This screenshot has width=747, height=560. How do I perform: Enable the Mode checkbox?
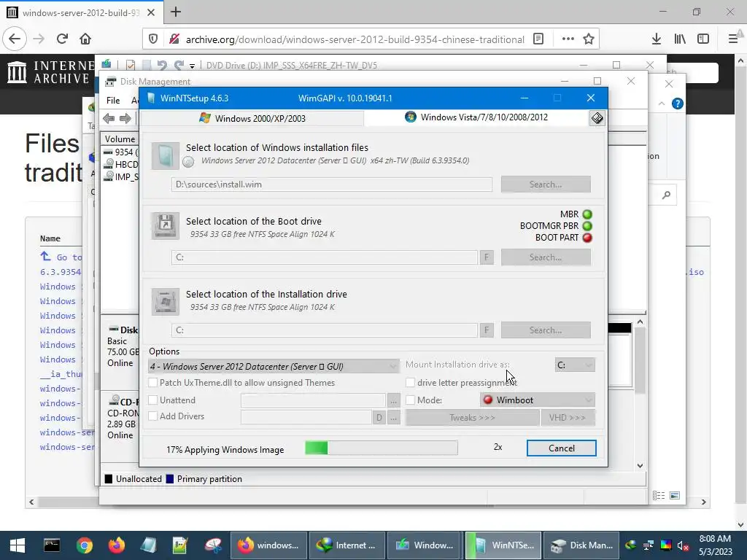click(x=410, y=400)
